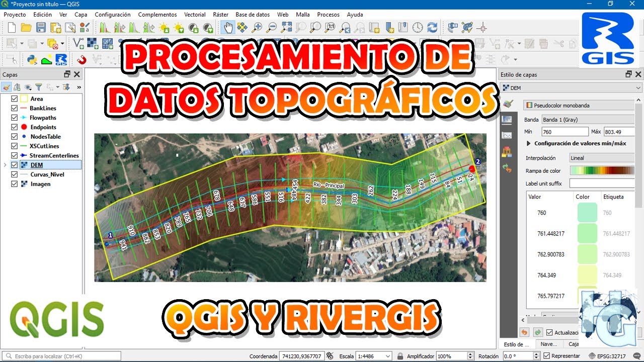Select the Zoom In magnifier tool
This screenshot has height=362, width=644.
(257, 28)
